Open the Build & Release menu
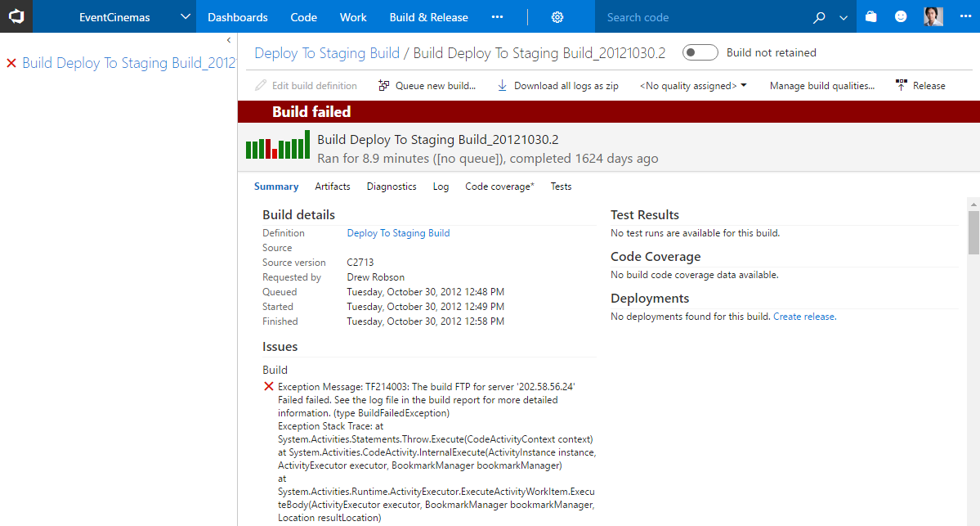Screen dimensions: 980x526 (x=428, y=17)
